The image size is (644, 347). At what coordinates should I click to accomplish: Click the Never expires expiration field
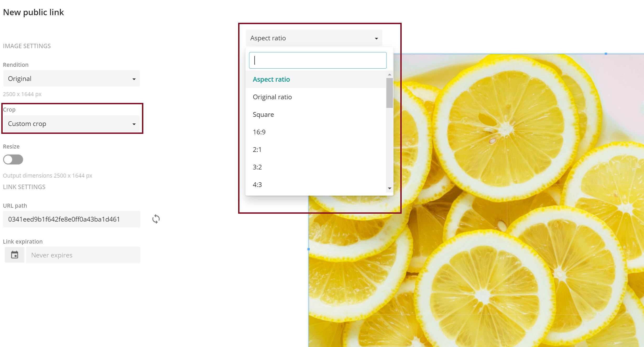(x=83, y=255)
